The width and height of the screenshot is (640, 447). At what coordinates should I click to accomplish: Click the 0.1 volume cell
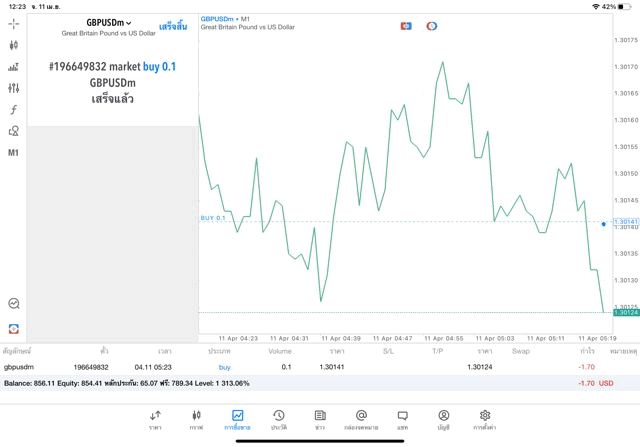pos(287,367)
